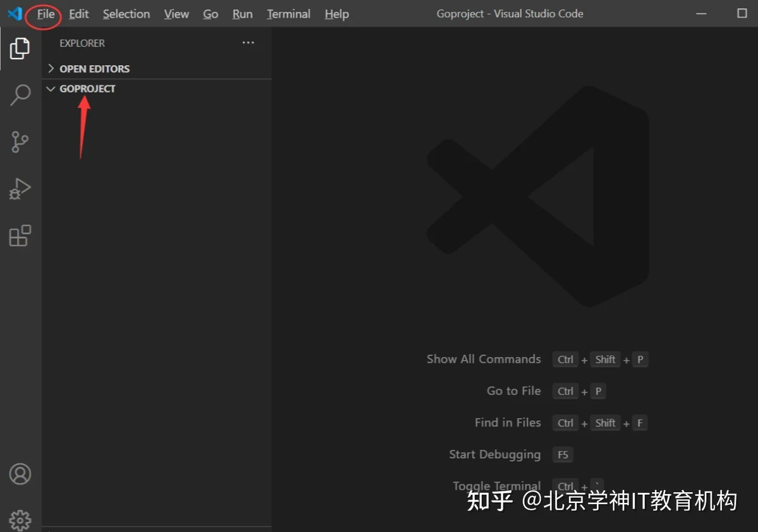Screen dimensions: 758x532
Task: Click the VS Code logo in title bar
Action: pyautogui.click(x=15, y=13)
